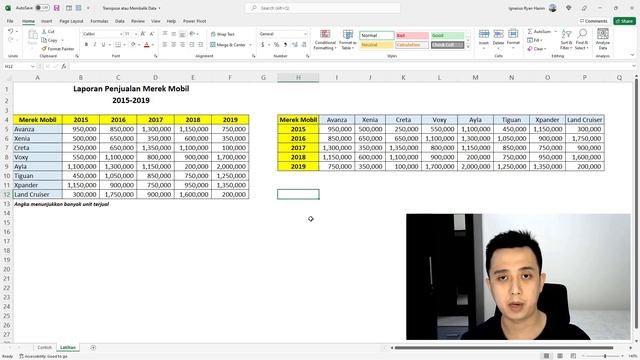Open Find & Select menu
Image resolution: width=640 pixels, height=360 pixels.
click(x=582, y=40)
